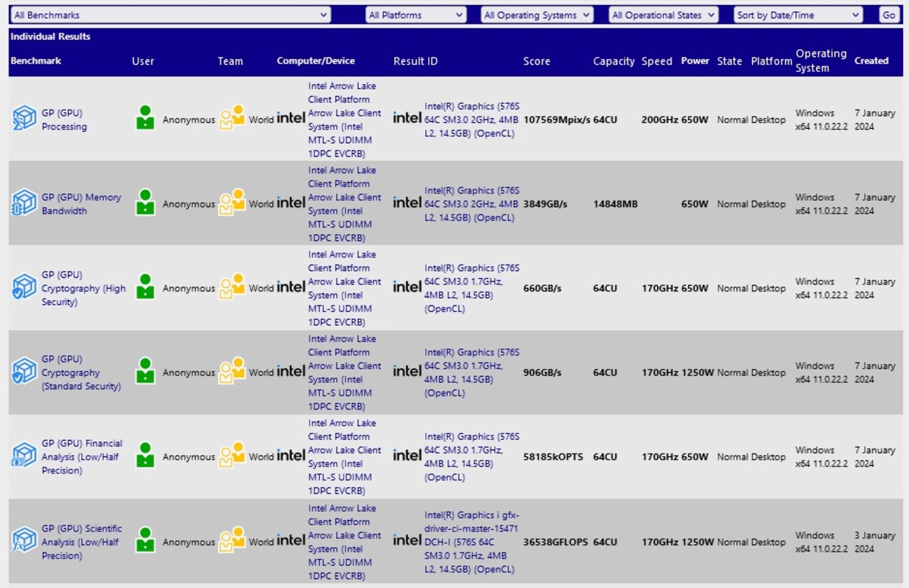
Task: Click the Intel result logo in Cryptography (Standard Security) row
Action: (x=407, y=371)
